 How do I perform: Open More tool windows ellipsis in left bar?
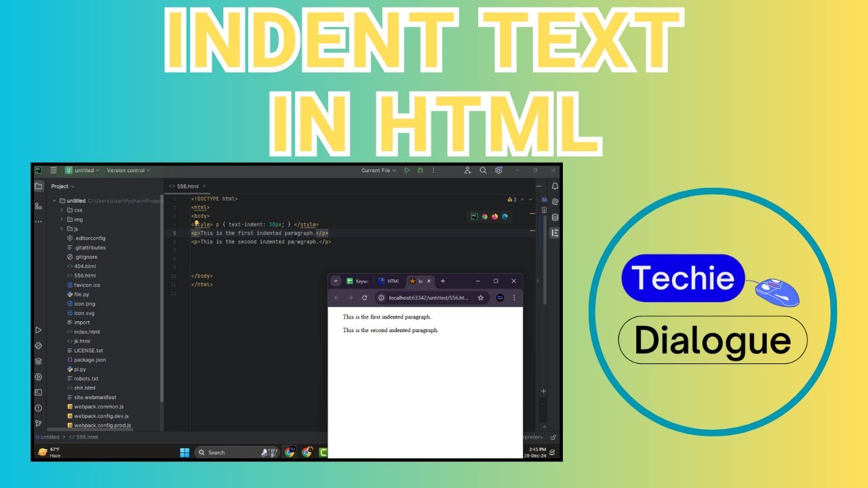(x=39, y=222)
